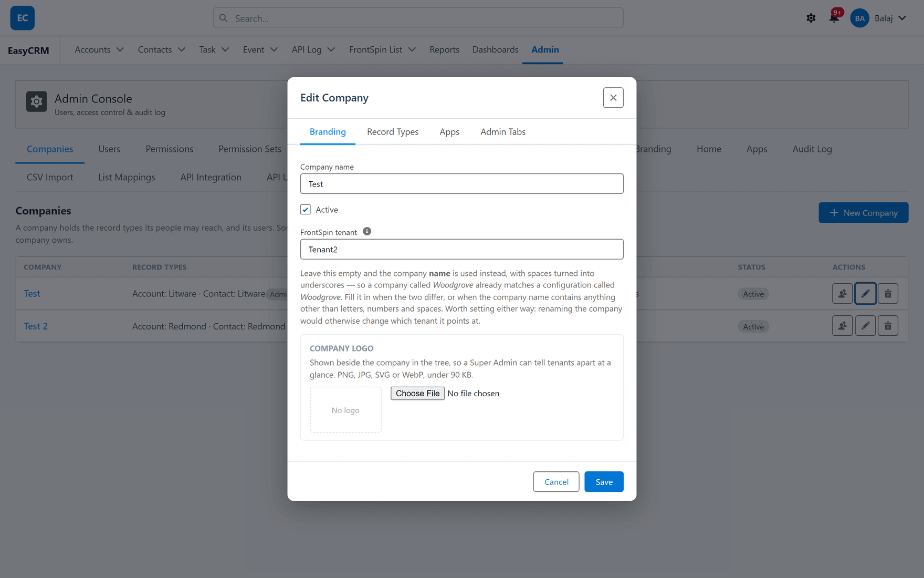The height and width of the screenshot is (578, 924).
Task: Open Dashboards in top navigation
Action: pos(495,49)
